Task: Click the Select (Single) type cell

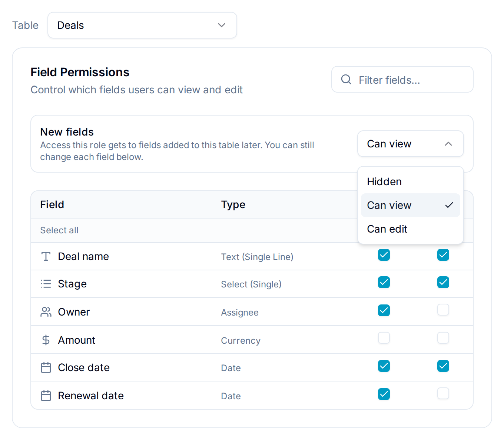Action: pos(251,284)
